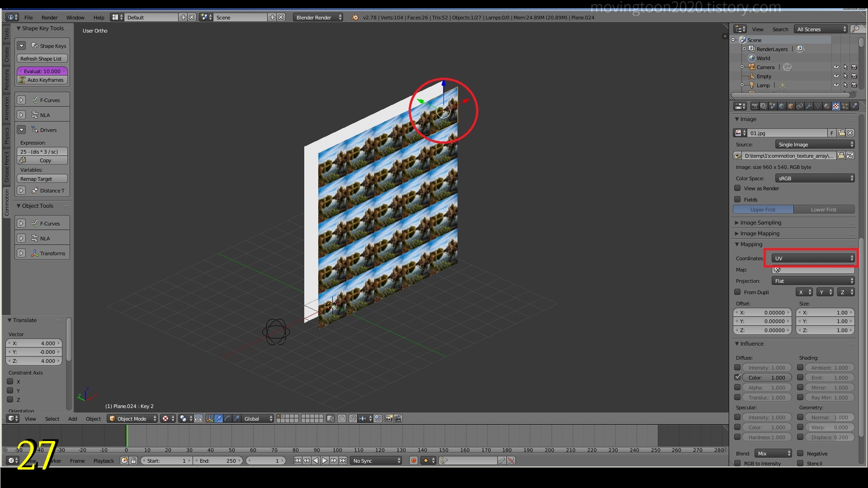Open the Add menu in 3D view header

click(x=72, y=418)
